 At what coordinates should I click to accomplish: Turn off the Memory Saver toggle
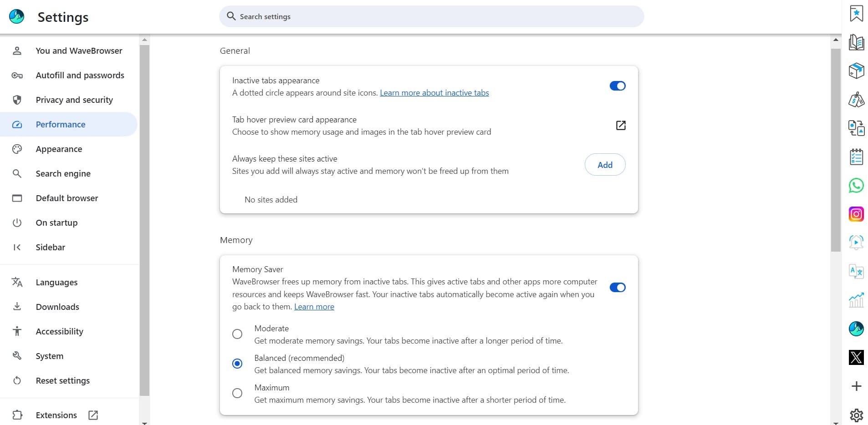coord(617,288)
